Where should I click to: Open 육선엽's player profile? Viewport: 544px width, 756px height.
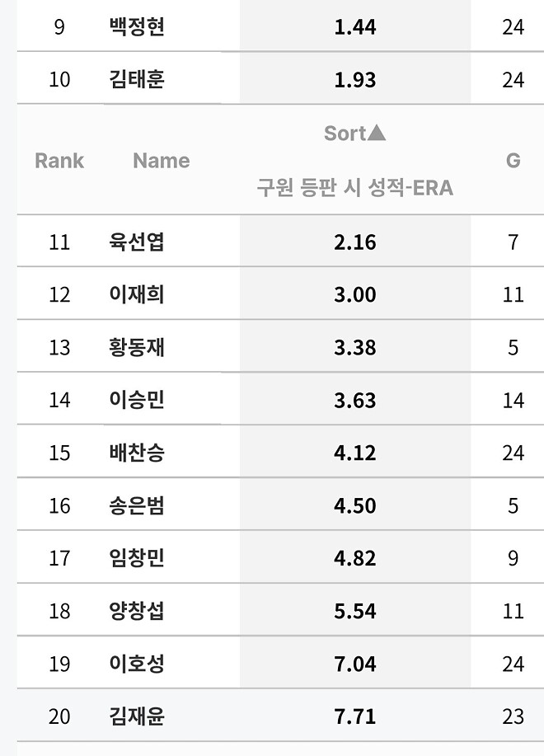click(134, 242)
